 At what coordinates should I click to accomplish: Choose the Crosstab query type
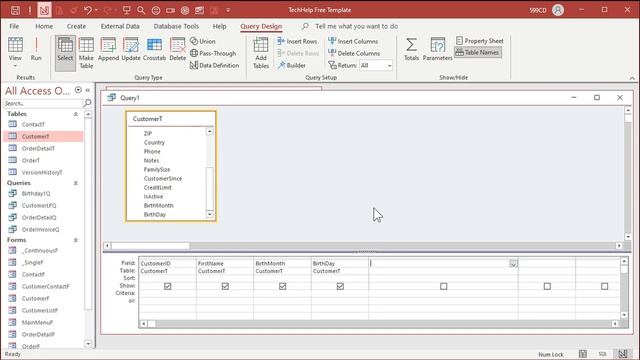pyautogui.click(x=154, y=50)
